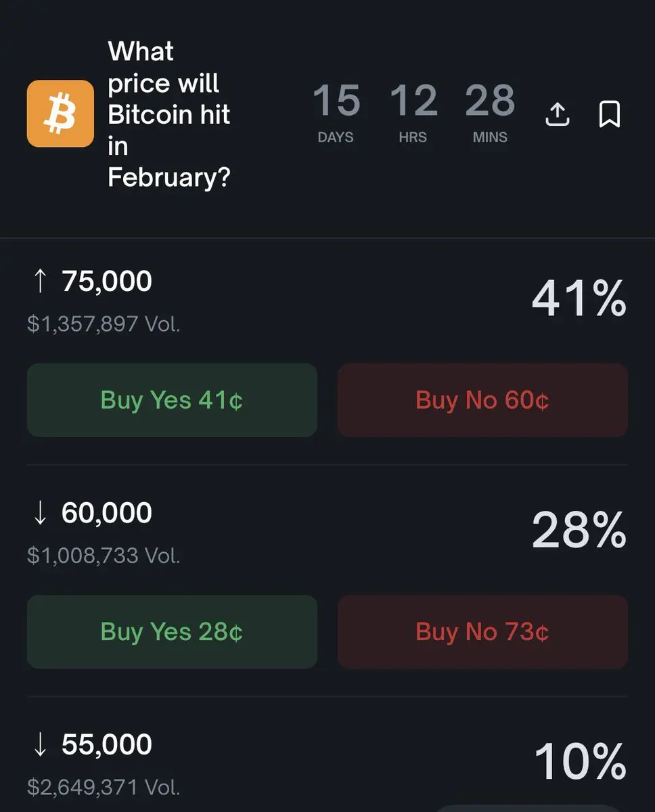655x812 pixels.
Task: Click the 15 days countdown timer
Action: pyautogui.click(x=336, y=112)
